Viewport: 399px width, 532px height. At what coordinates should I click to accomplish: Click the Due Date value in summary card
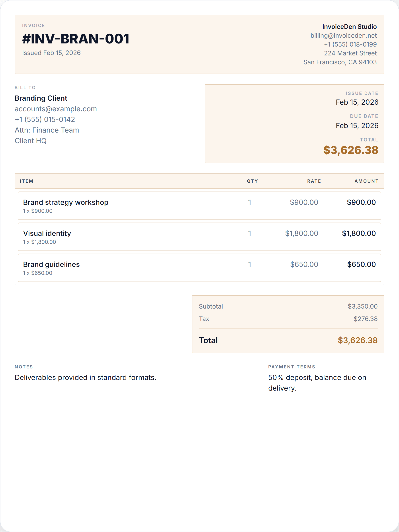pos(357,126)
